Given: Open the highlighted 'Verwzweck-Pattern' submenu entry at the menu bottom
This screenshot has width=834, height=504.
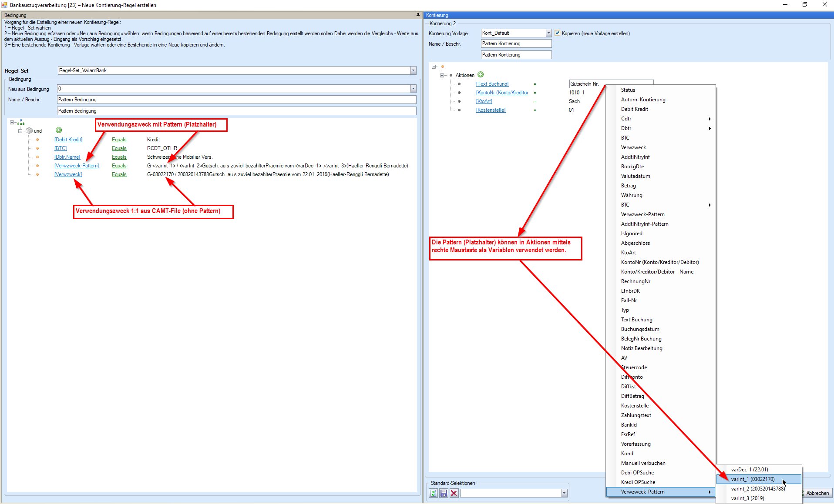Looking at the screenshot, I should [661, 492].
